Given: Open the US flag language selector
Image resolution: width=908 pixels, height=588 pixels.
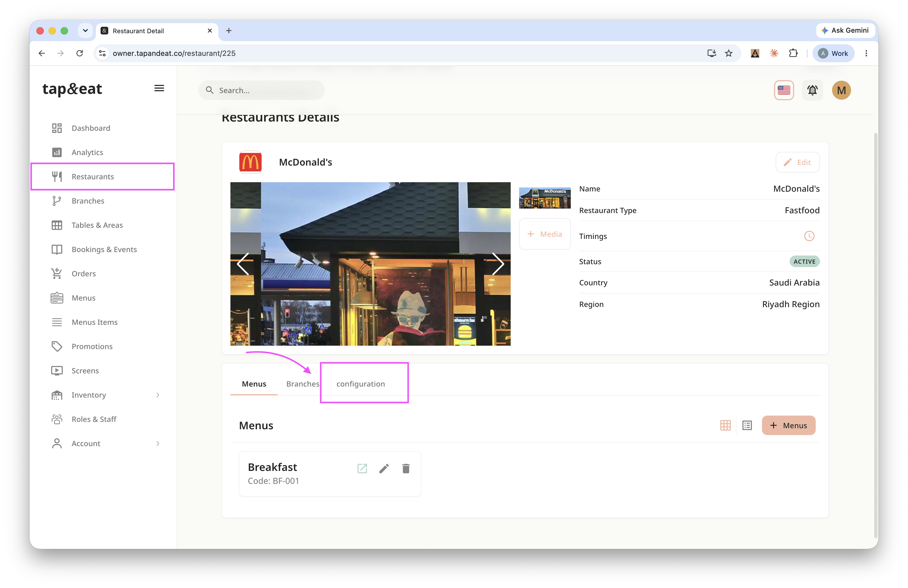Looking at the screenshot, I should (784, 90).
